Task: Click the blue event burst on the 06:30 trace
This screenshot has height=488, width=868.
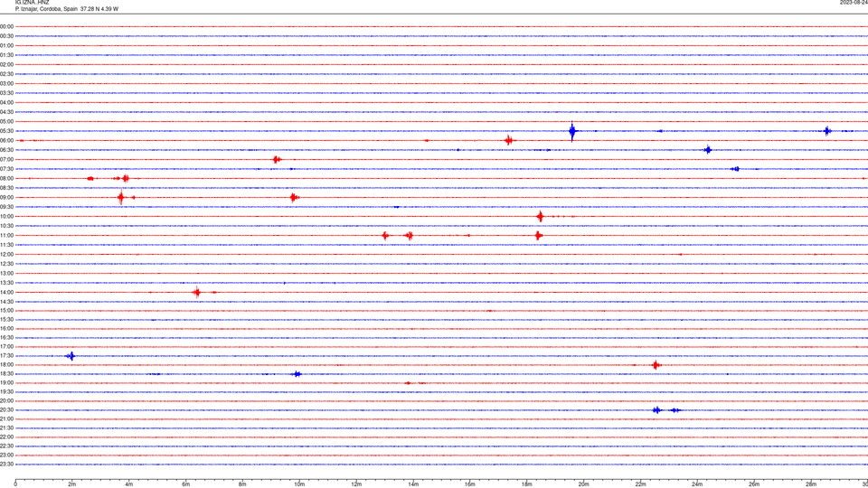Action: point(707,150)
